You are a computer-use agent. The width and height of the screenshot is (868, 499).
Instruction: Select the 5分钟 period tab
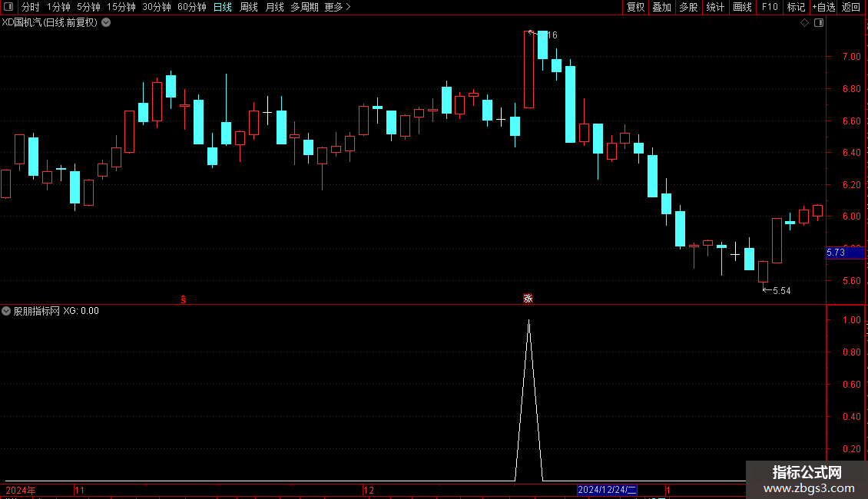(88, 7)
